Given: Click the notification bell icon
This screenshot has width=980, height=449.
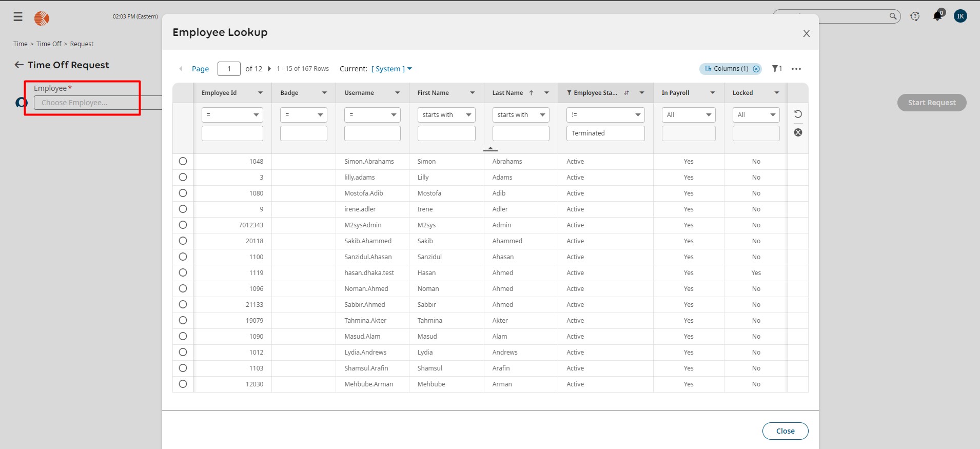Looking at the screenshot, I should 937,16.
